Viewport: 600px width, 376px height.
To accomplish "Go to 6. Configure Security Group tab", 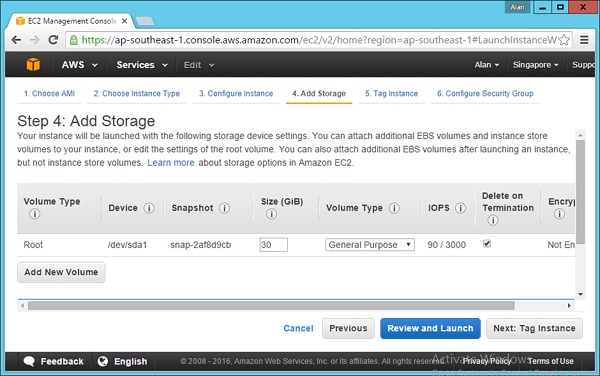I will point(485,93).
